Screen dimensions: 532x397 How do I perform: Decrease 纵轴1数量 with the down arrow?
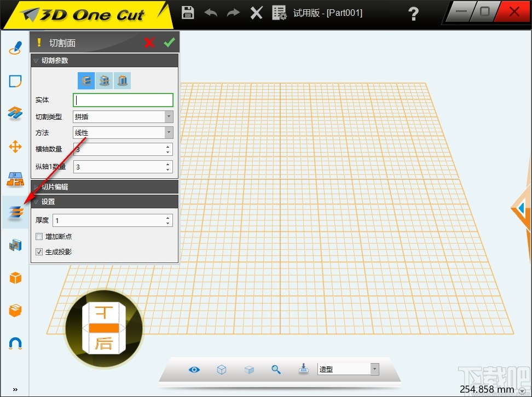(167, 170)
